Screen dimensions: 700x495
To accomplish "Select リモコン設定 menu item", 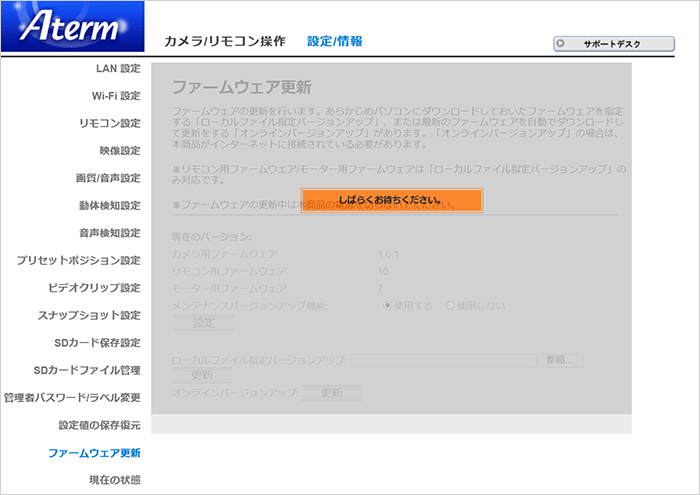I will [110, 123].
